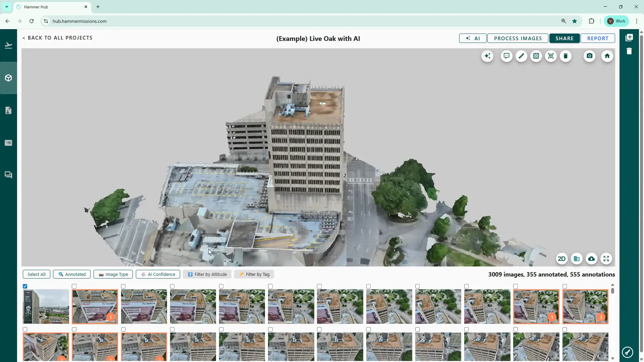
Task: Go back to all projects
Action: [57, 38]
